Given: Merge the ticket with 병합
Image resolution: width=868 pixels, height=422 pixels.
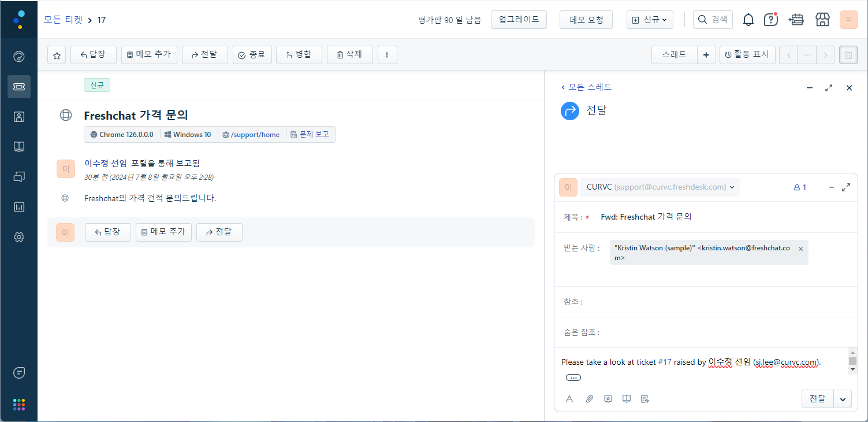Looking at the screenshot, I should [299, 55].
